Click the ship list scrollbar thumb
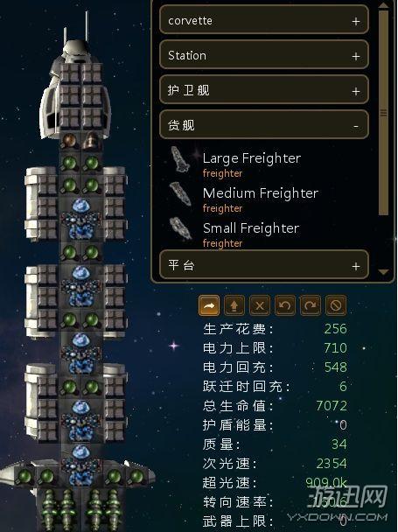This screenshot has height=532, width=398. (383, 112)
